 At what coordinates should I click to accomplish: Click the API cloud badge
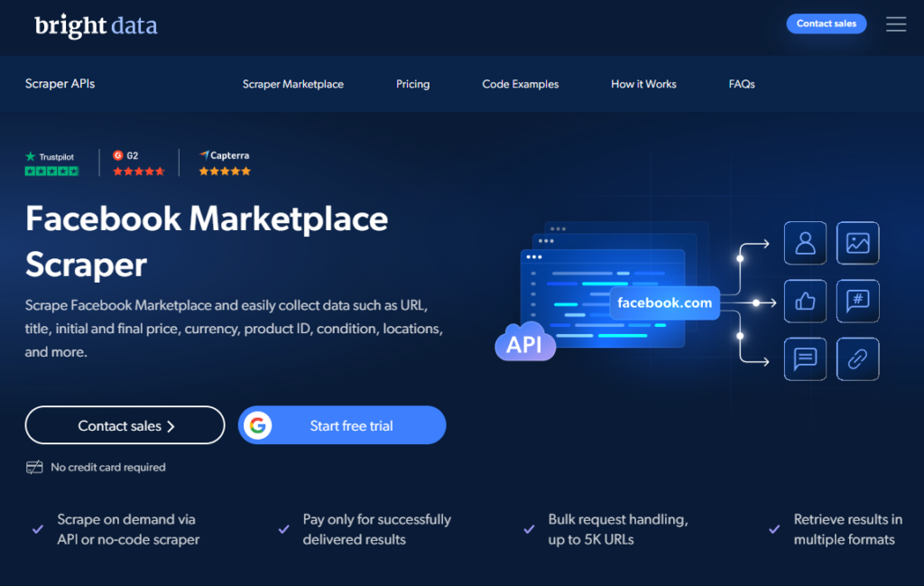(x=525, y=342)
